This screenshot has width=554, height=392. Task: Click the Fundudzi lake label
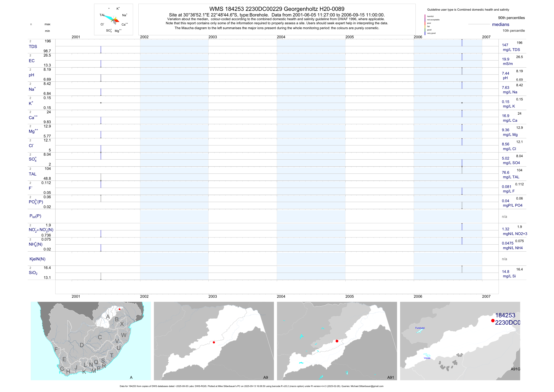pyautogui.click(x=420, y=328)
